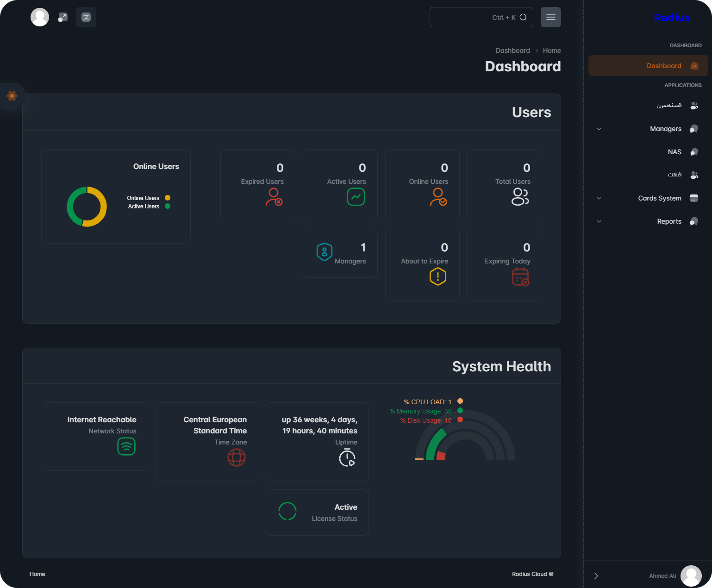Click the الباقات packages icon
The image size is (712, 588).
click(x=694, y=175)
